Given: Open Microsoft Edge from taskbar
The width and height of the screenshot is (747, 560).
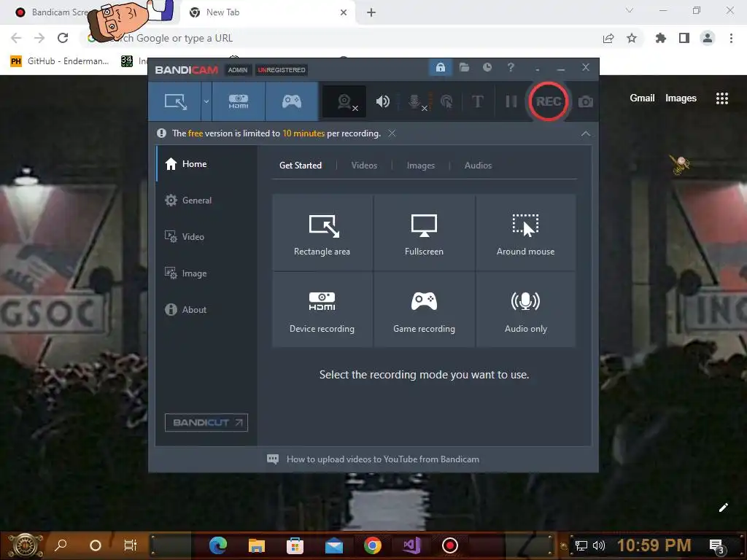Looking at the screenshot, I should (217, 545).
